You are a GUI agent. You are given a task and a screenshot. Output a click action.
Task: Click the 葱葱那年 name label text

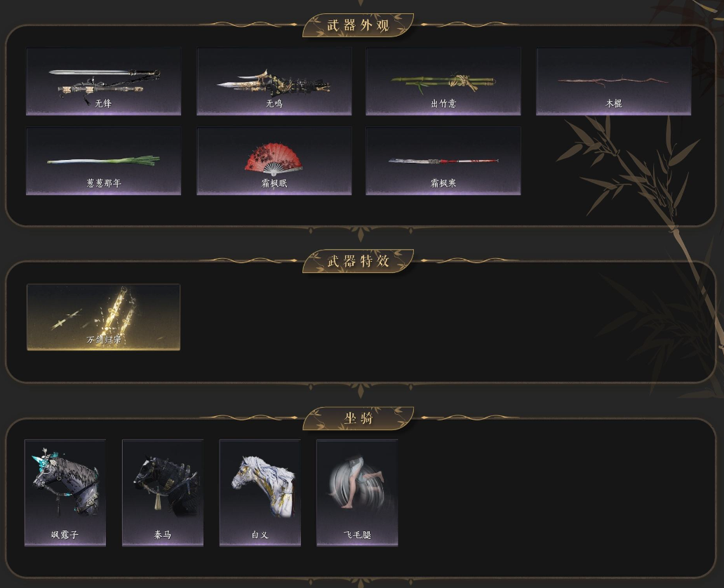point(103,183)
